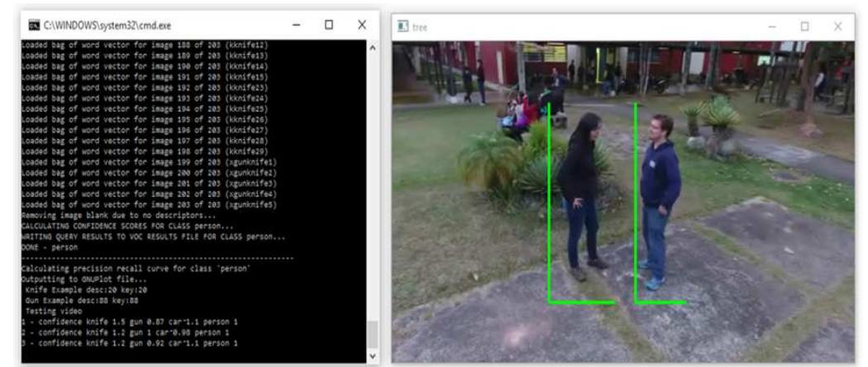Click confidence line 3 with gun 0.92
The width and height of the screenshot is (868, 367).
coord(130,343)
